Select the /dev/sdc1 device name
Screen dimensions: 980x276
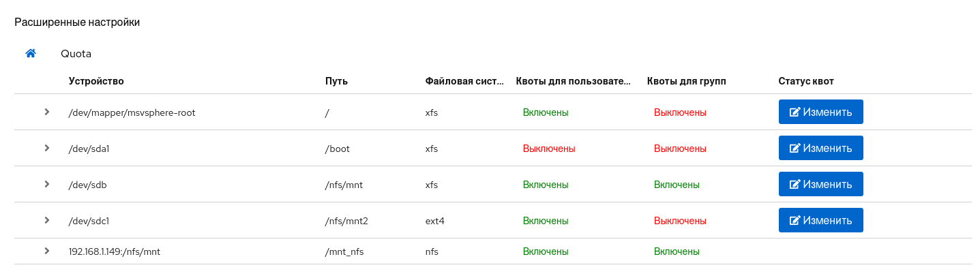click(x=90, y=220)
